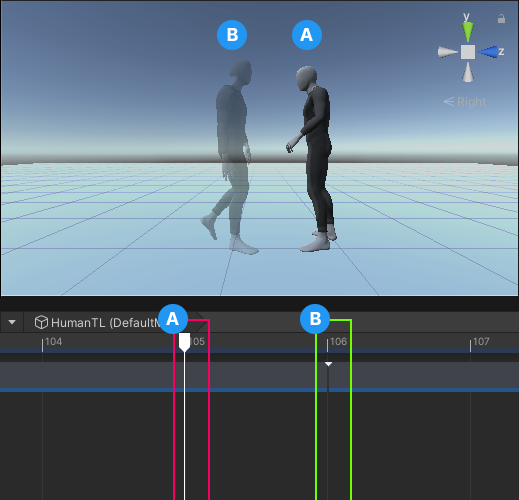Screen dimensions: 519x500
Task: Toggle the scene gizmo lock icon
Action: coord(501,19)
